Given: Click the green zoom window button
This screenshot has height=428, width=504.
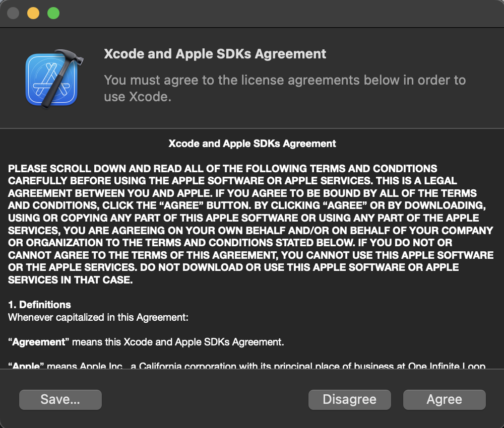Looking at the screenshot, I should coord(53,13).
